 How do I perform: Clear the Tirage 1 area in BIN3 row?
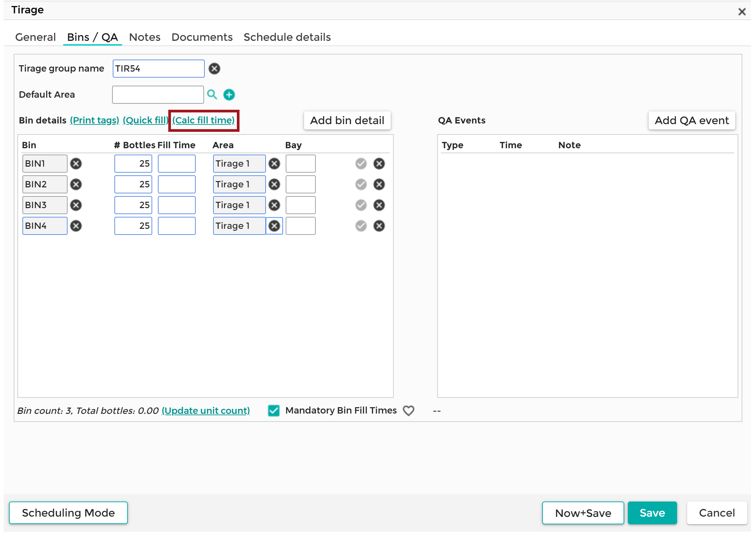pos(274,205)
